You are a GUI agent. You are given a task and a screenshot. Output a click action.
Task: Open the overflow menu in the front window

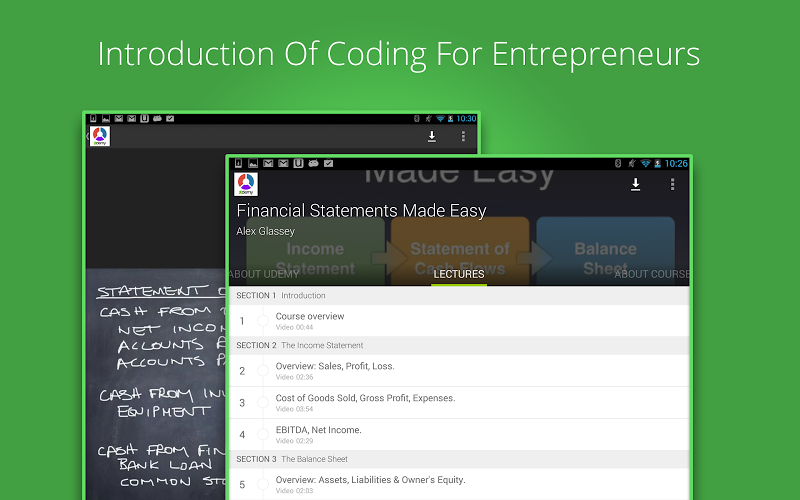coord(672,184)
